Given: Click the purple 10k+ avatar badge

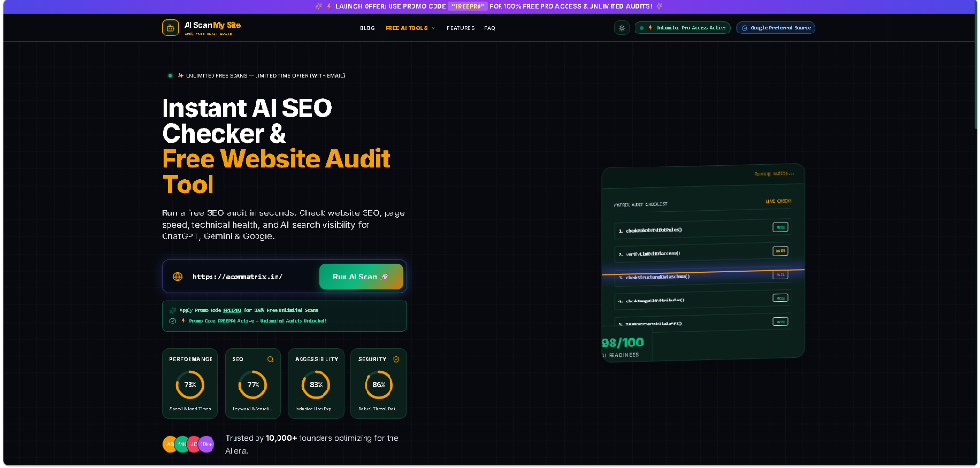Looking at the screenshot, I should tap(207, 444).
